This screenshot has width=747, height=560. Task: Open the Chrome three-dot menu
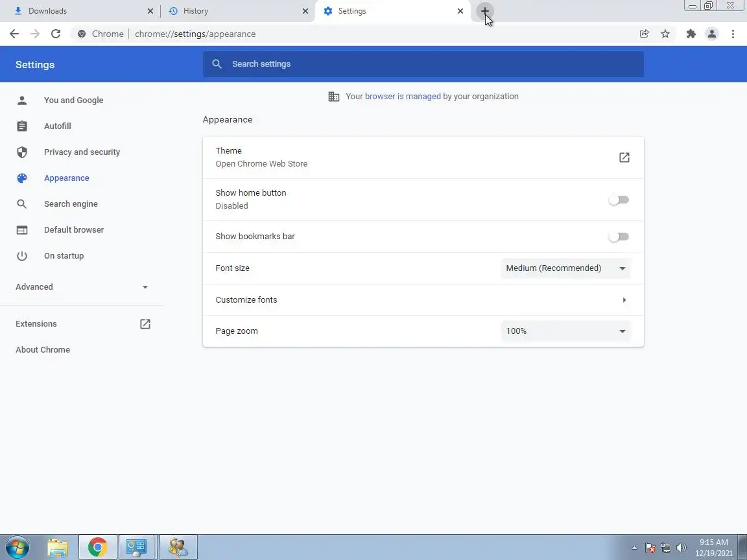(x=733, y=34)
